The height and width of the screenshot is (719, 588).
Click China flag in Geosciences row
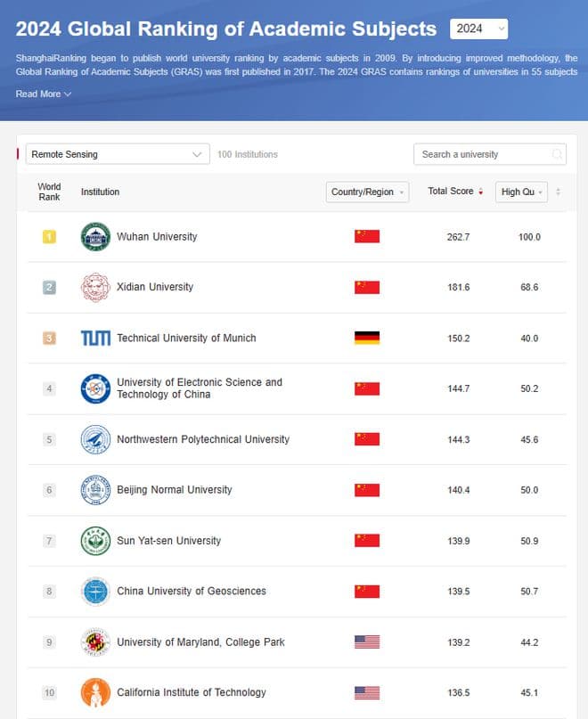tap(367, 592)
